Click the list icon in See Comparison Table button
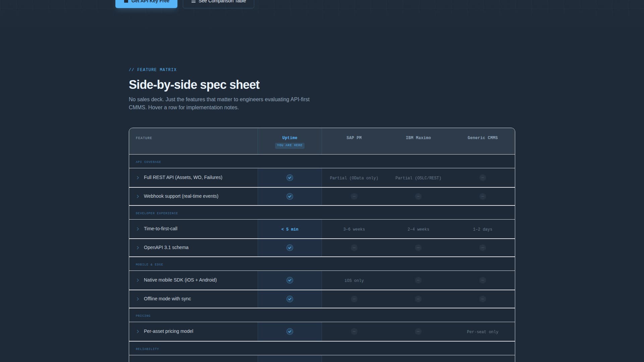644x362 pixels. pos(193,2)
